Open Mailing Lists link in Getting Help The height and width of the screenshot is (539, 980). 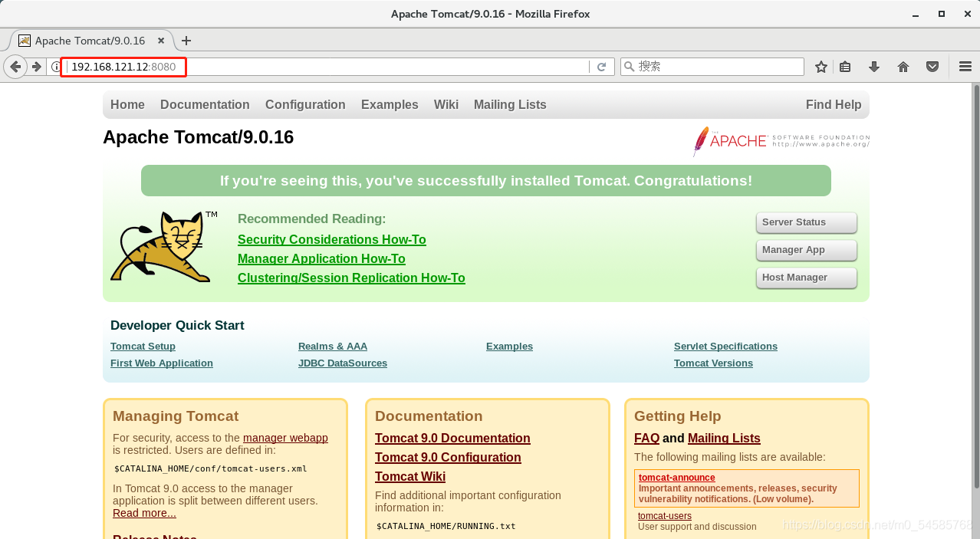(724, 439)
